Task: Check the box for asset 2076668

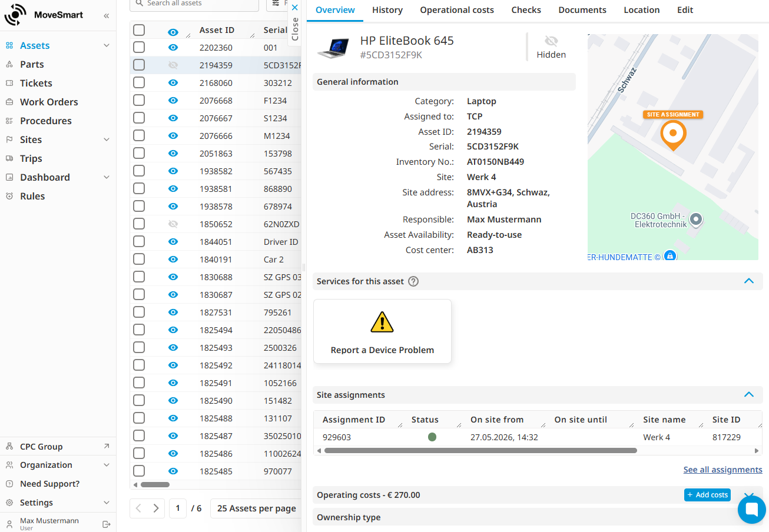Action: tap(139, 100)
